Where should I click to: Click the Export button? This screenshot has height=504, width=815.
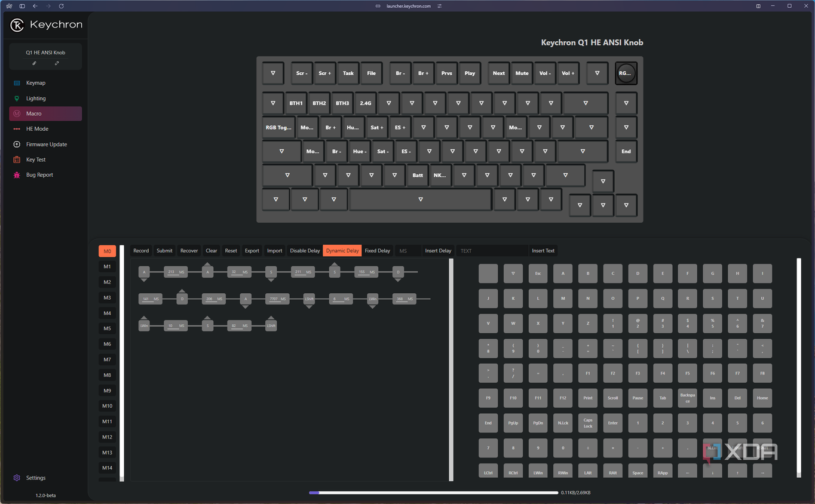coord(252,251)
